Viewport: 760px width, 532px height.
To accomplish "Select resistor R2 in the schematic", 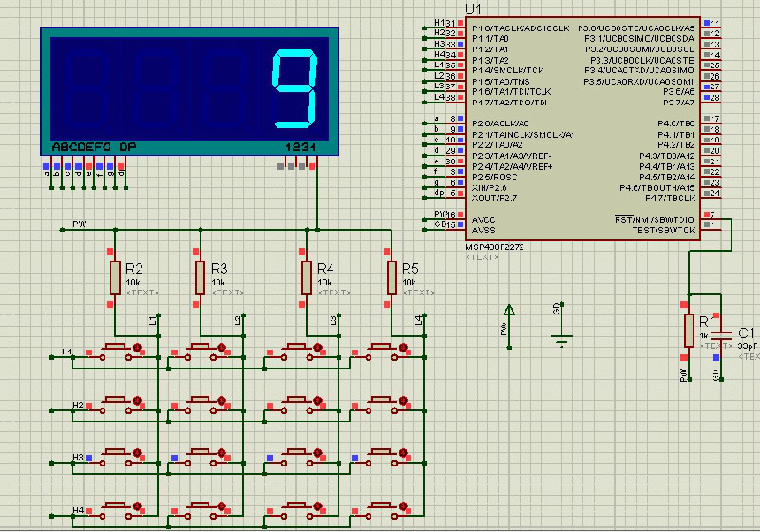I will (115, 277).
